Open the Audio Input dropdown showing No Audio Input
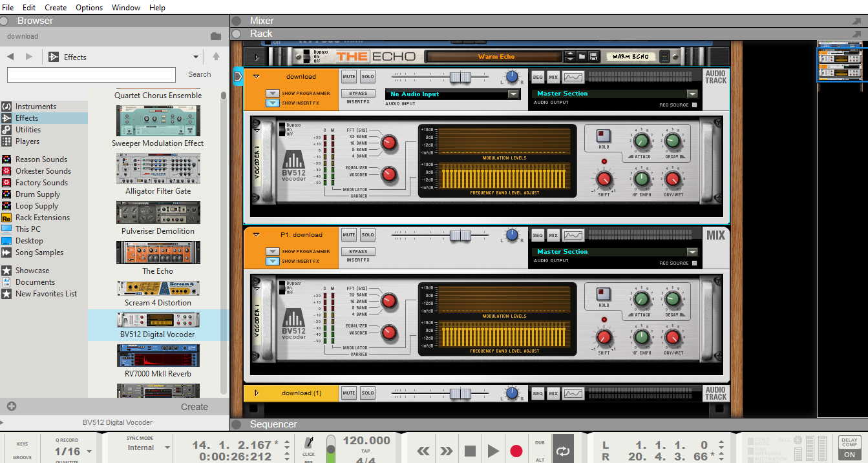Viewport: 868px width, 463px height. pyautogui.click(x=513, y=94)
